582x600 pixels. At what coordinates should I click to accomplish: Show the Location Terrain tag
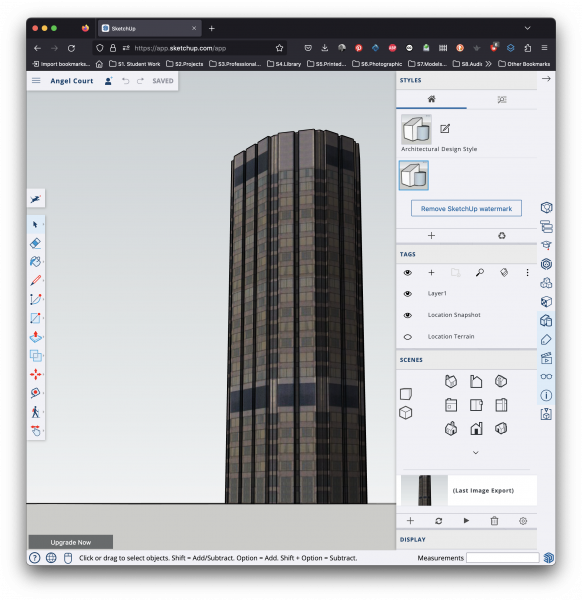(408, 337)
